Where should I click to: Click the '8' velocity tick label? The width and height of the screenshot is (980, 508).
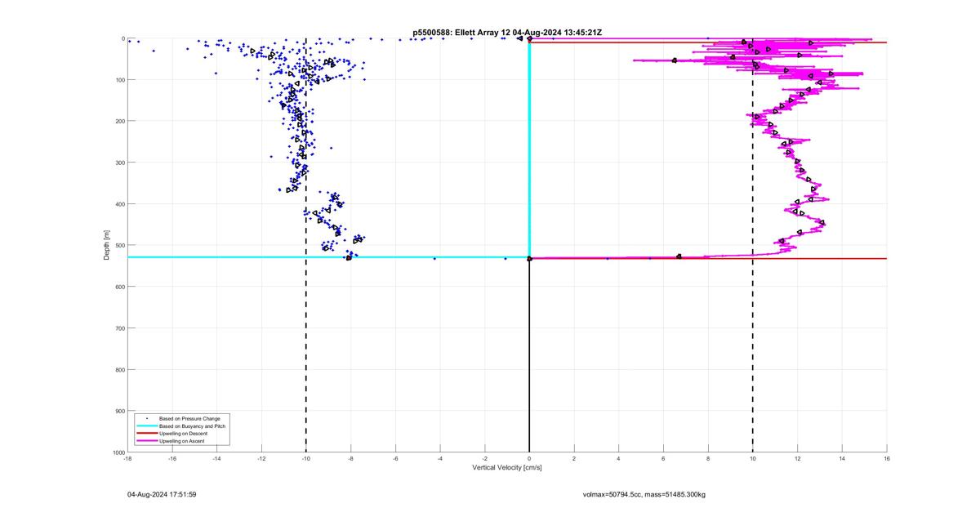[x=708, y=458]
